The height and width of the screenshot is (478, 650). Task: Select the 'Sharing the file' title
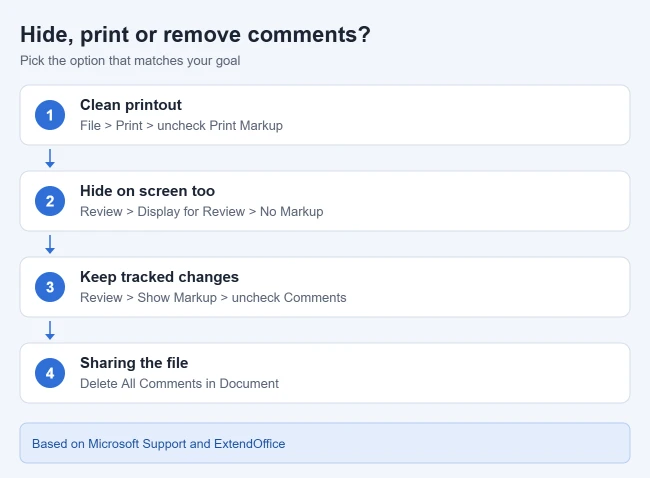[x=134, y=363]
